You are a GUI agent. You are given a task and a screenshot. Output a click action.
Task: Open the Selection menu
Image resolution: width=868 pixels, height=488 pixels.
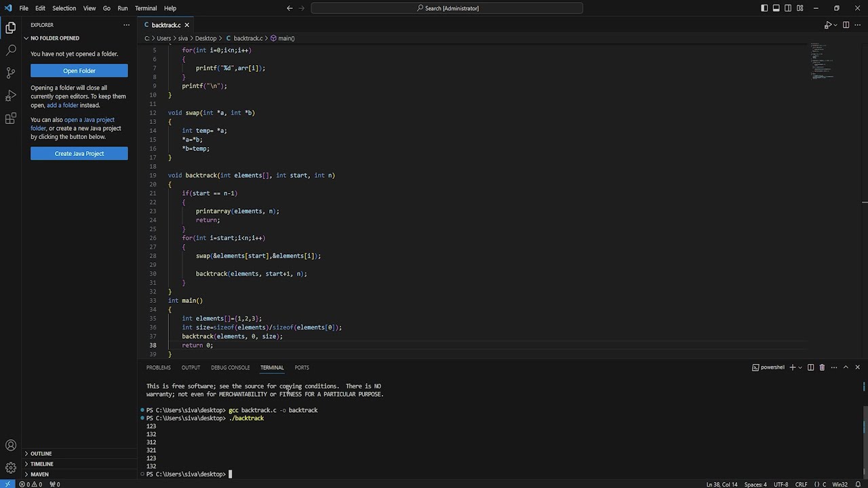64,8
